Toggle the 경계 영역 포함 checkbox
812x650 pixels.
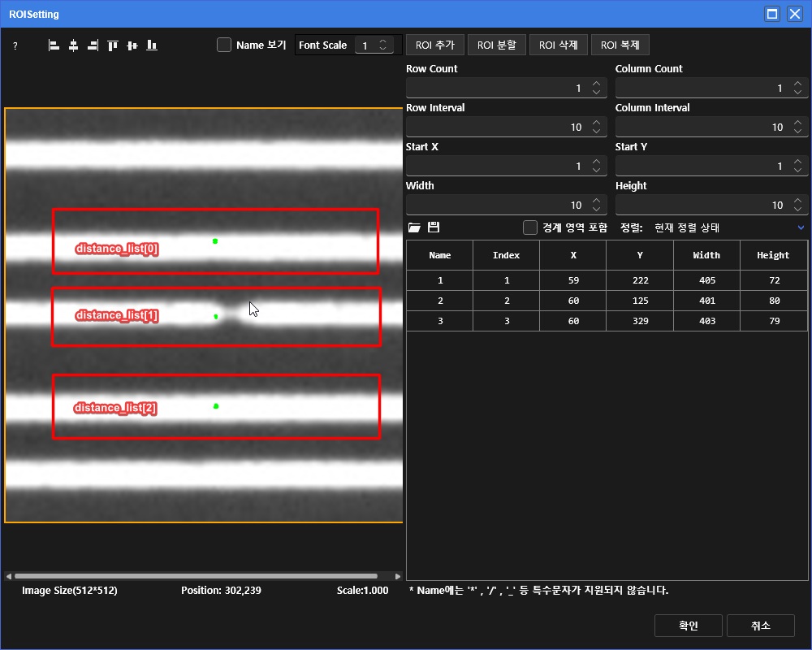pos(530,227)
